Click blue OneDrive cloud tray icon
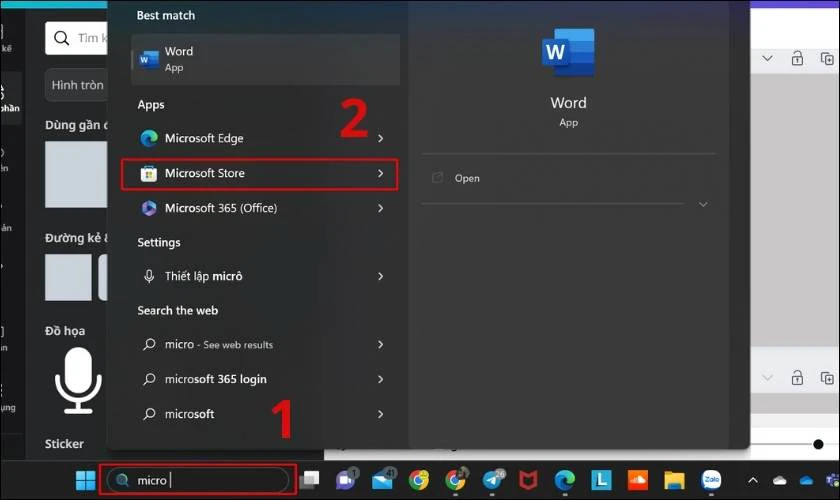840x500 pixels. click(806, 481)
